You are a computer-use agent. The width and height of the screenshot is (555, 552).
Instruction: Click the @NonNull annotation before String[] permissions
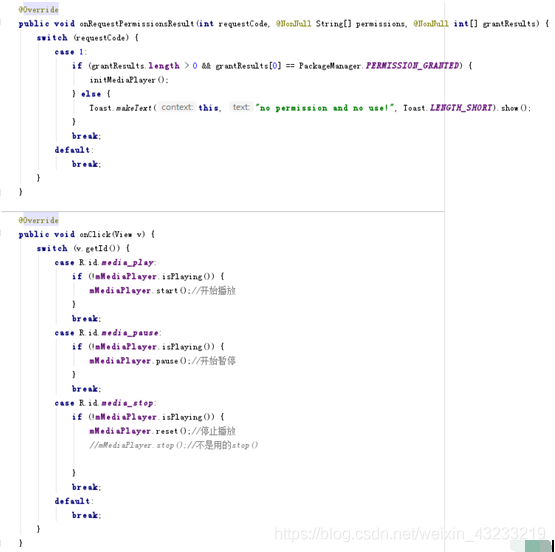(x=293, y=24)
